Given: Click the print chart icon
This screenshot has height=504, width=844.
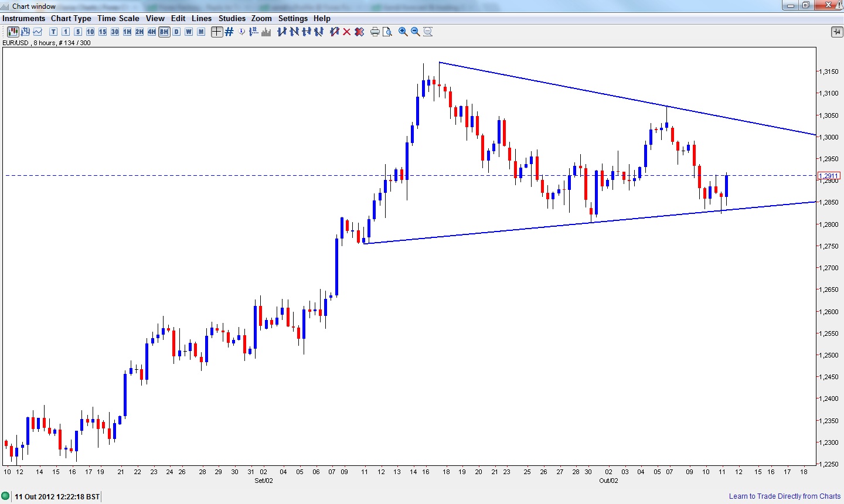Looking at the screenshot, I should coord(375,32).
